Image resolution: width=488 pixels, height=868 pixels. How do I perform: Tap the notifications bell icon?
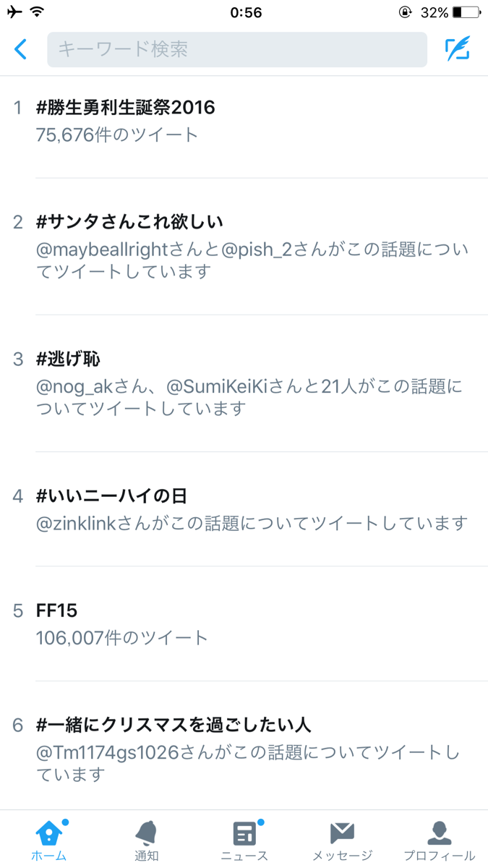[x=146, y=833]
